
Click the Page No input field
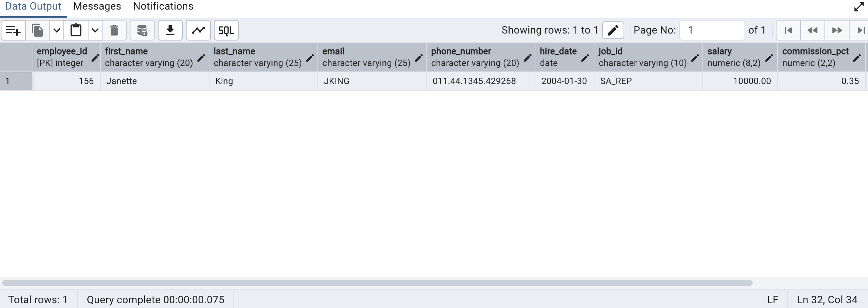coord(712,30)
